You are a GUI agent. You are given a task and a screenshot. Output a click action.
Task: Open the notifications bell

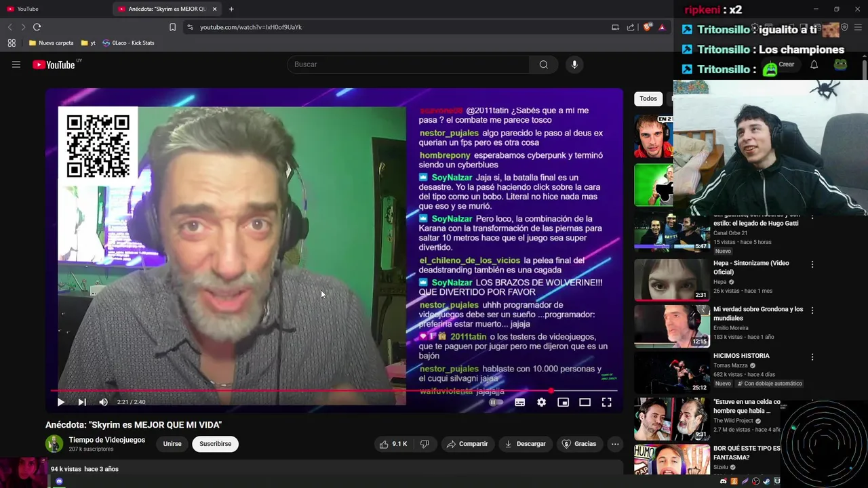(x=814, y=65)
